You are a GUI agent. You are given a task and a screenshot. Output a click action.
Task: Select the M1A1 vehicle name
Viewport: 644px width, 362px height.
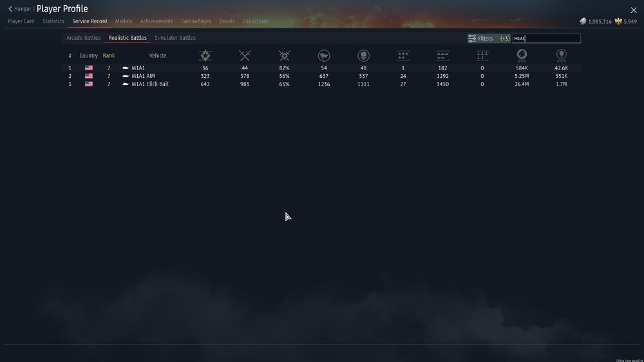(138, 68)
